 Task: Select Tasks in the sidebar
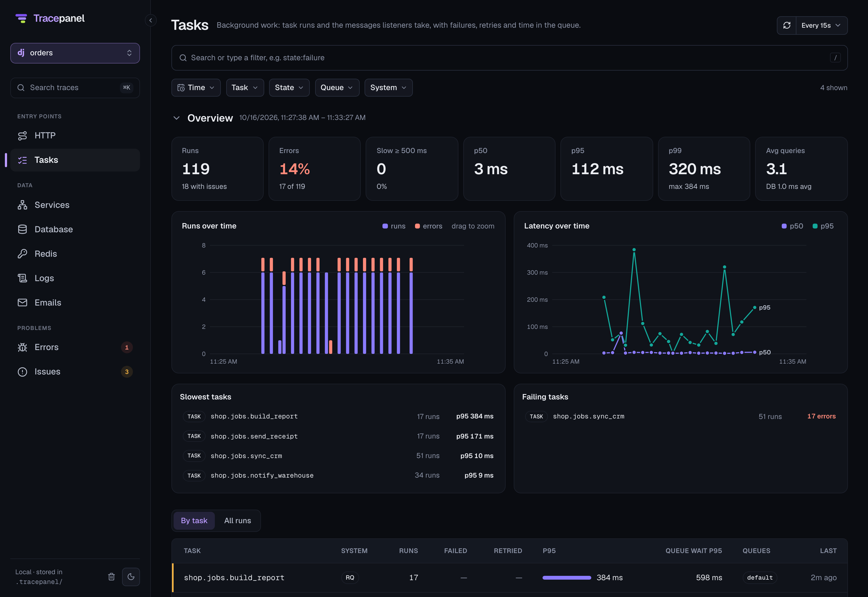(75, 160)
